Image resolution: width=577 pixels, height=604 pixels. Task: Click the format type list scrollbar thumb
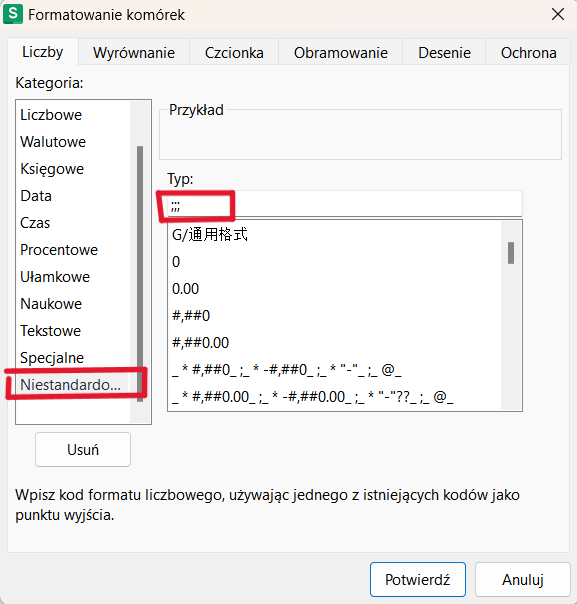(511, 253)
